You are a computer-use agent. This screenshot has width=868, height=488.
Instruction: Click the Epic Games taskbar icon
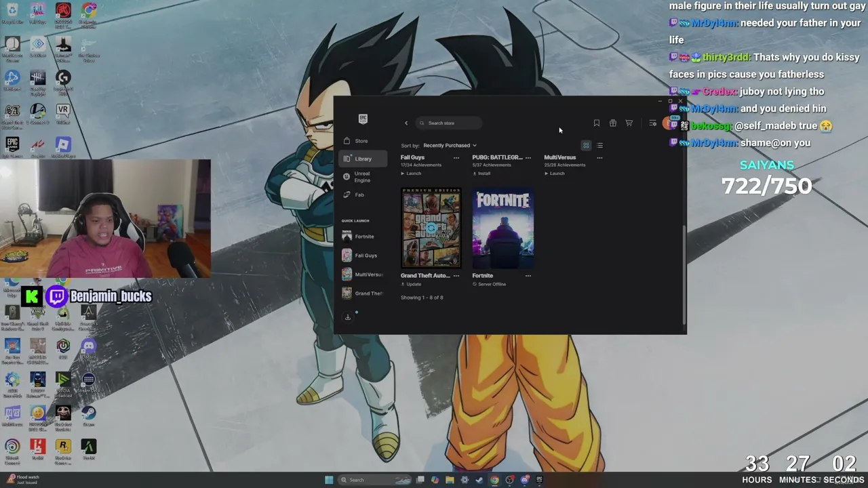point(539,480)
